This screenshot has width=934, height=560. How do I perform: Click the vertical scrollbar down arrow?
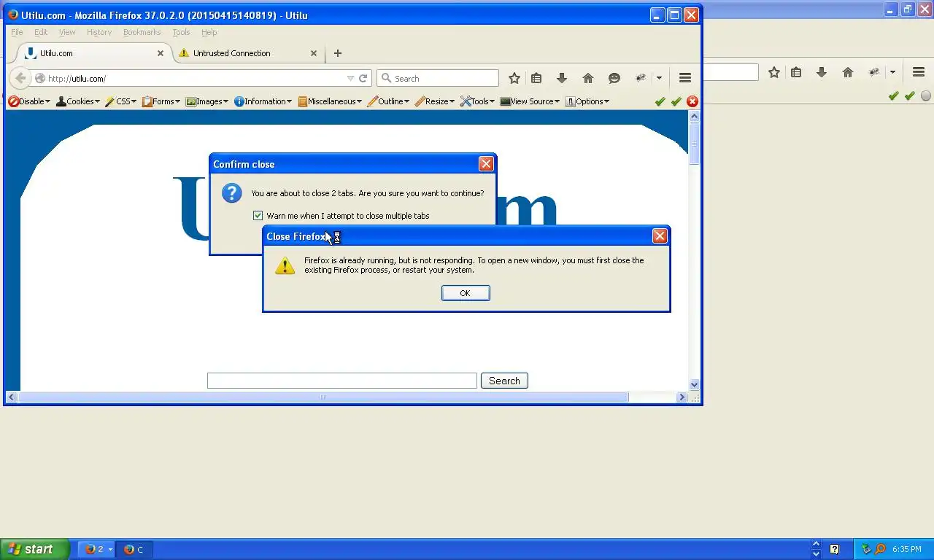tap(694, 384)
